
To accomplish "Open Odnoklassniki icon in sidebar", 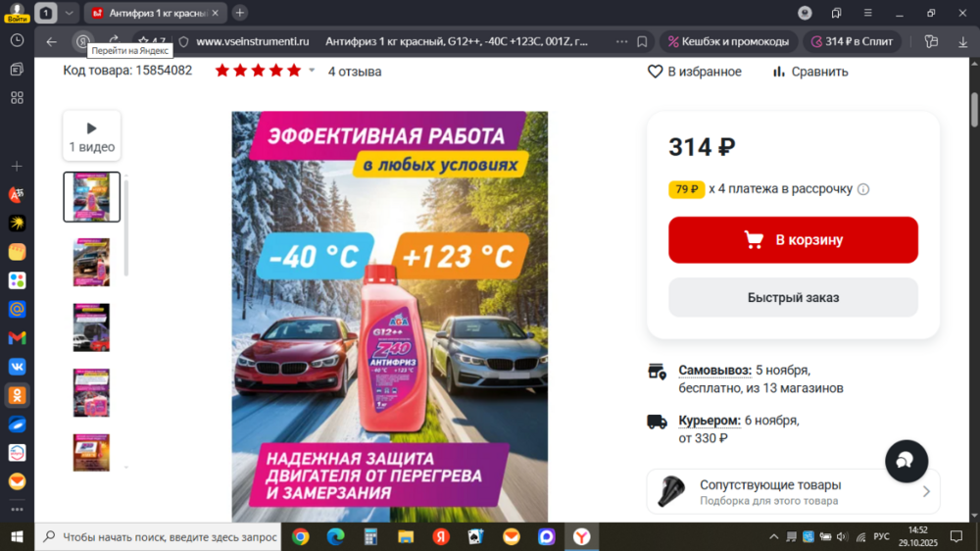I will 17,395.
